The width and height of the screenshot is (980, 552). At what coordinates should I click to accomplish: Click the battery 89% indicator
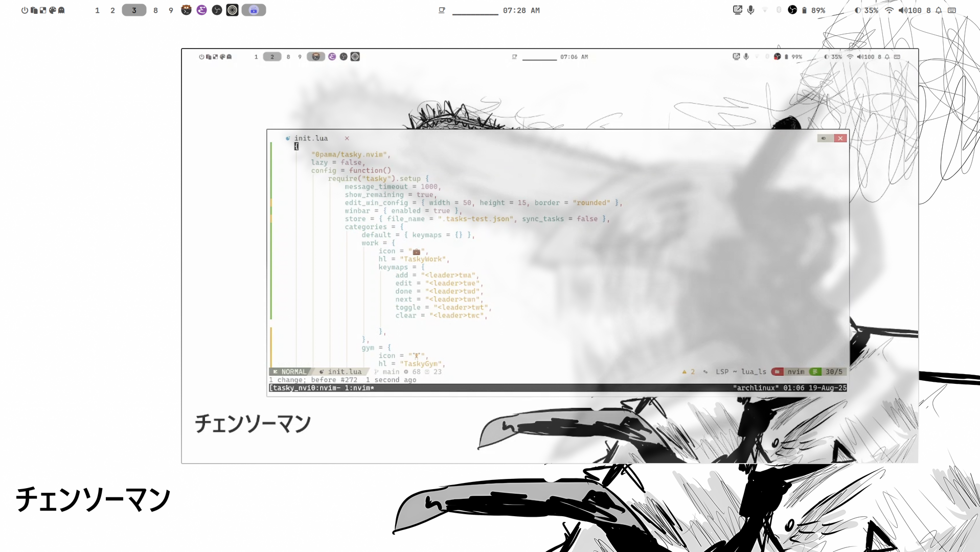tap(813, 10)
